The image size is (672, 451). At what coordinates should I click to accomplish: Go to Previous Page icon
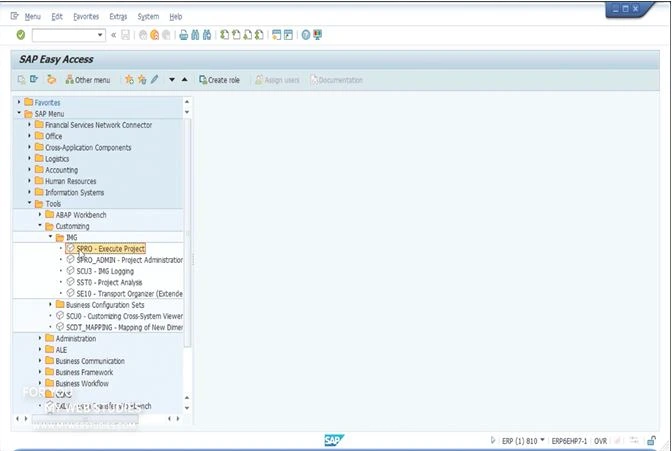tap(236, 35)
